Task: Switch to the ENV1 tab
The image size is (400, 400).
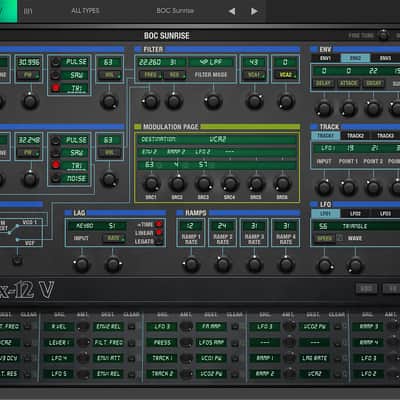Action: [x=326, y=58]
